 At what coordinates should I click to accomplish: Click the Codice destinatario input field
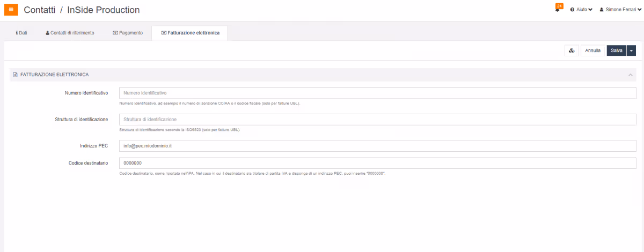[x=378, y=163]
